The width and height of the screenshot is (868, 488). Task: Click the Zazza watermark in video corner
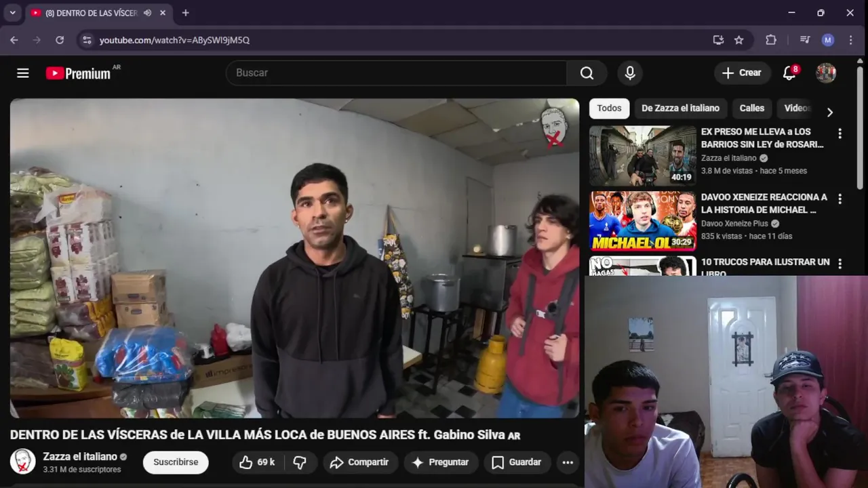tap(553, 127)
